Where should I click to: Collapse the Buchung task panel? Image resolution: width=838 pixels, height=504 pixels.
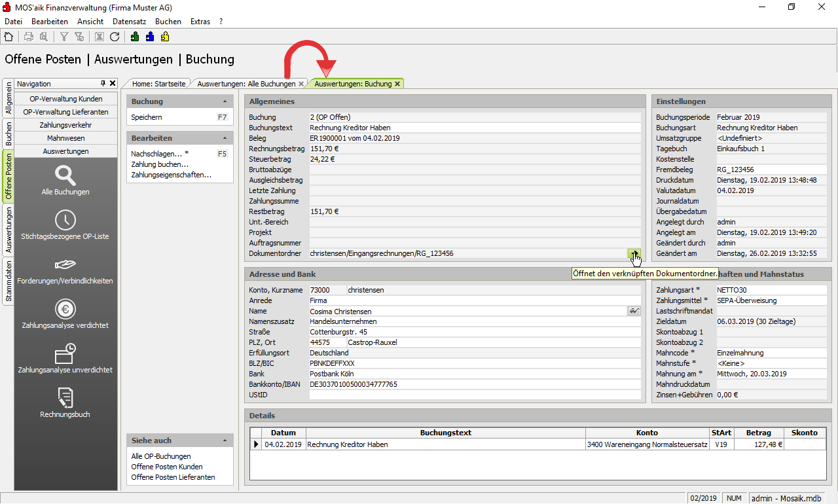point(225,102)
